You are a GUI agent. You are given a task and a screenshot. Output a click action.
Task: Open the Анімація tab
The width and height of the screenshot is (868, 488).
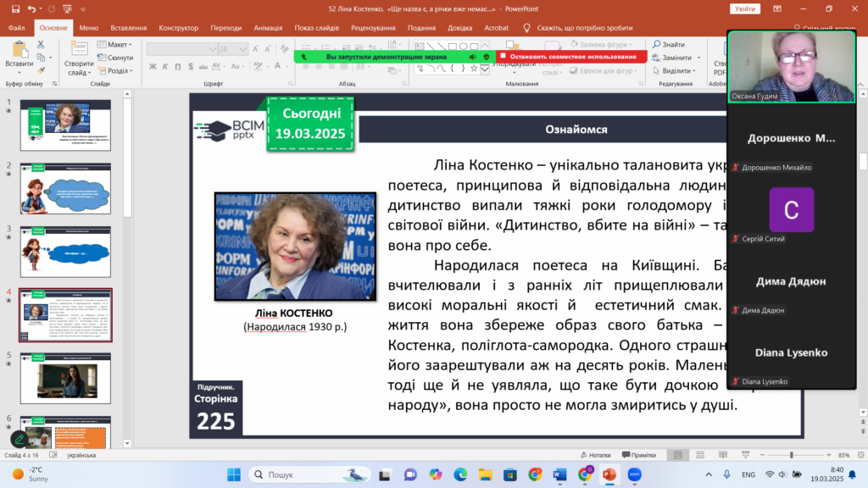point(268,28)
